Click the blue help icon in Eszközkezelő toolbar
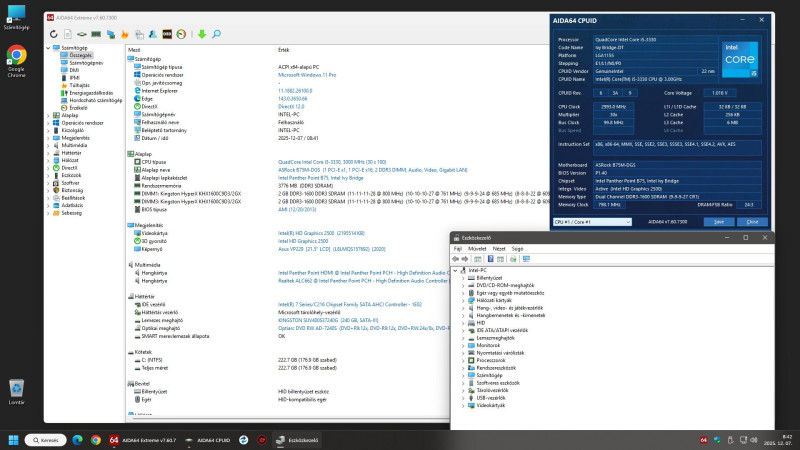 [490, 259]
